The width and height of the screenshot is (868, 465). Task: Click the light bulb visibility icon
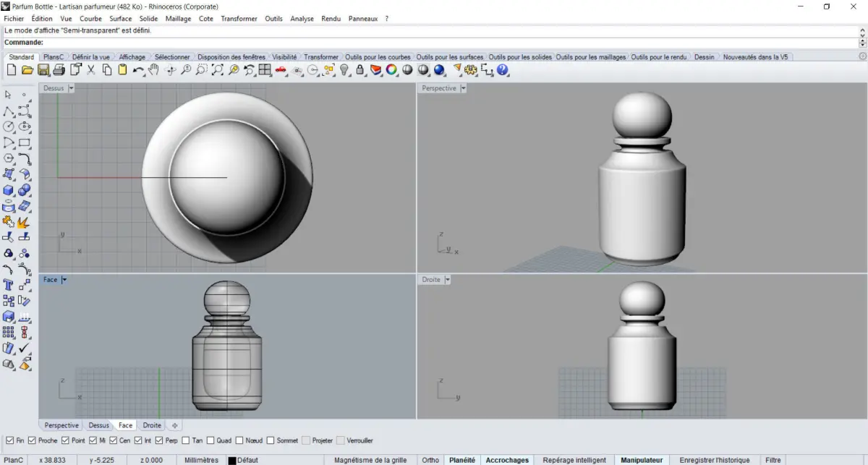(x=344, y=70)
